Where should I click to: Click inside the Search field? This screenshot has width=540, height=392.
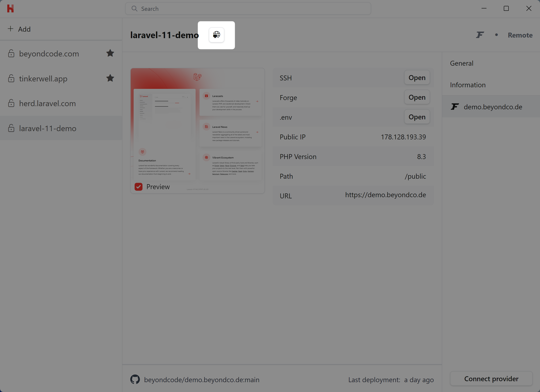point(248,9)
